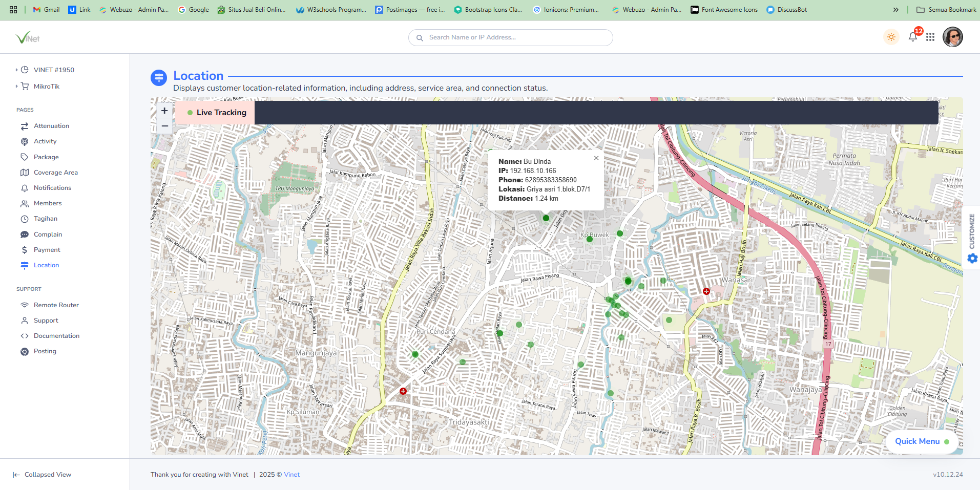Zoom out the map with minus
This screenshot has width=980, height=490.
[164, 126]
